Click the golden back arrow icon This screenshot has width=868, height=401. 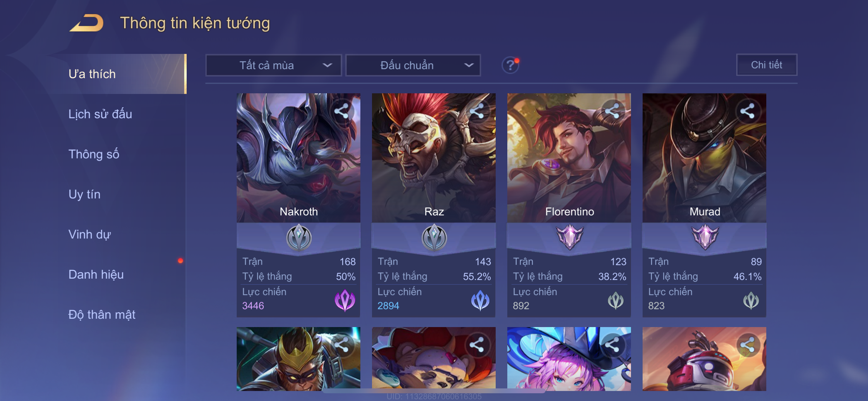coord(87,23)
